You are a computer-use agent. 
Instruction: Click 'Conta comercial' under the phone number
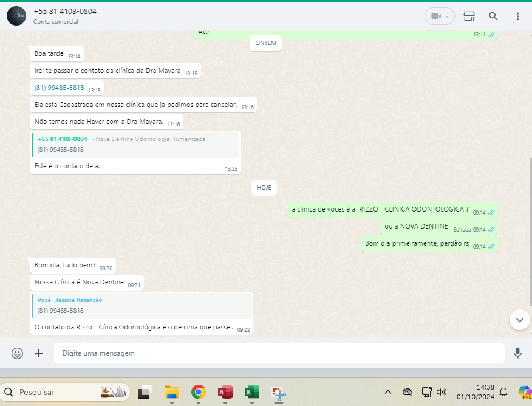coord(56,22)
